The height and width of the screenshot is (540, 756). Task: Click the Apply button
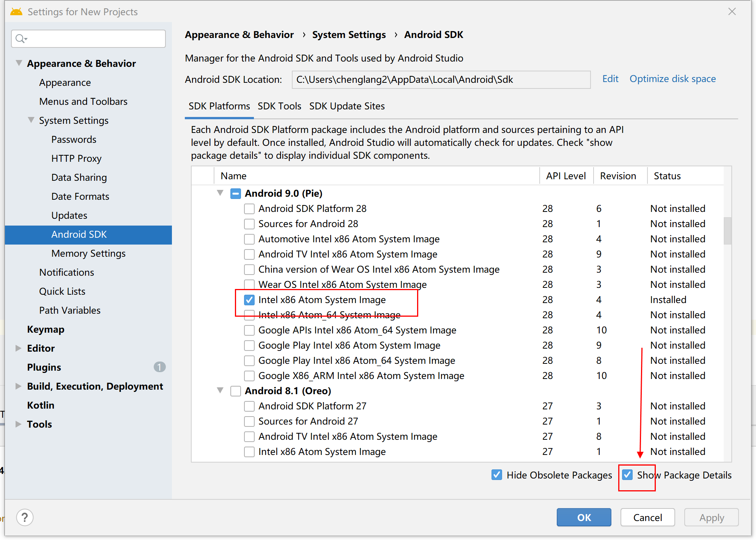[x=712, y=517]
